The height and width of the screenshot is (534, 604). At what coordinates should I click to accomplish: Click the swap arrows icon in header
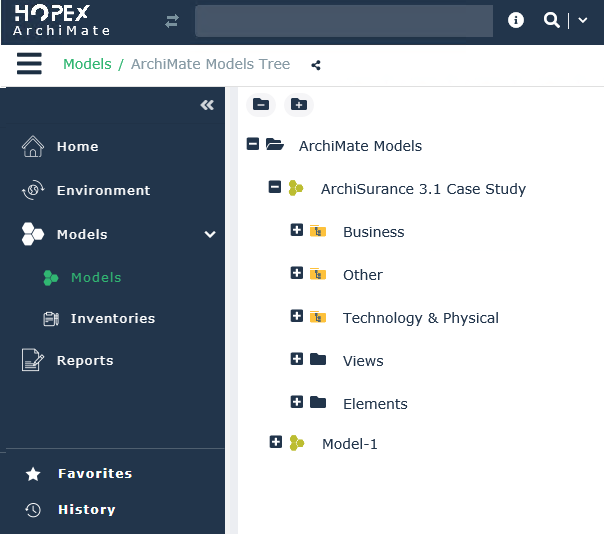172,21
